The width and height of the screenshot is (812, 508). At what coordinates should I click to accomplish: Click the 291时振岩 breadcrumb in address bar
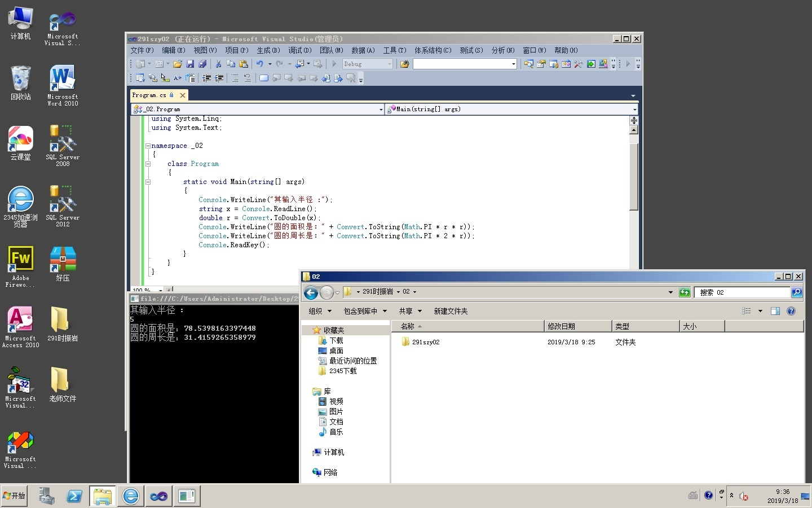coord(378,292)
